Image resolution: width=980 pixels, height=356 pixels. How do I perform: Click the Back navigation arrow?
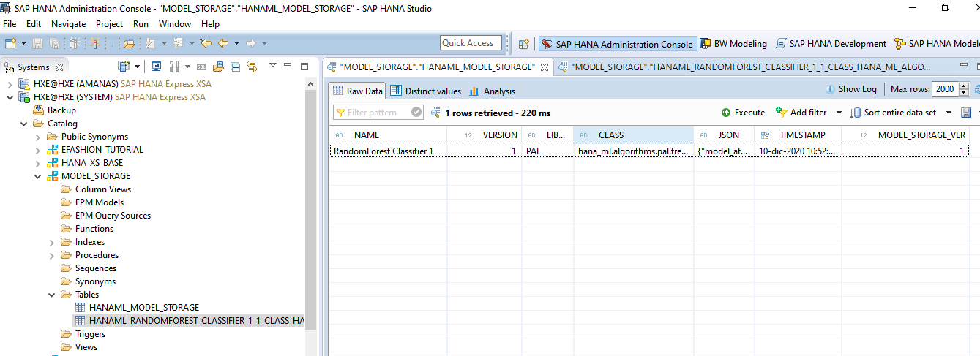pos(222,44)
